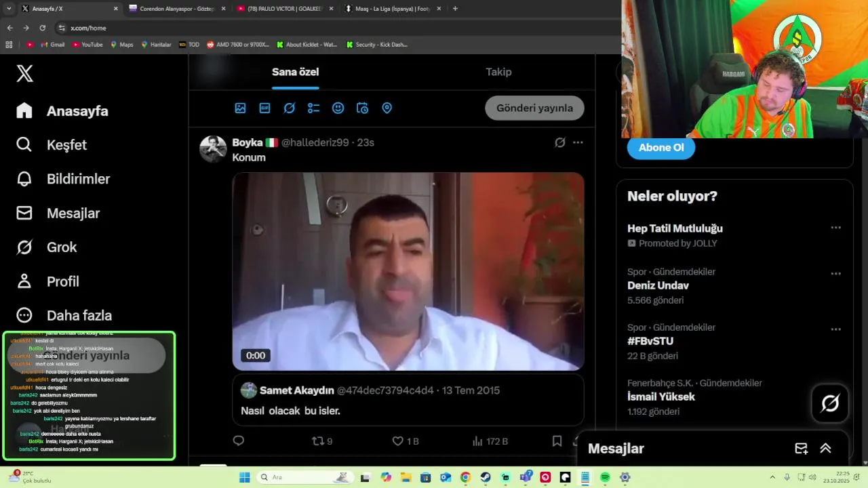Reload the current page
The image size is (868, 488).
tap(42, 28)
